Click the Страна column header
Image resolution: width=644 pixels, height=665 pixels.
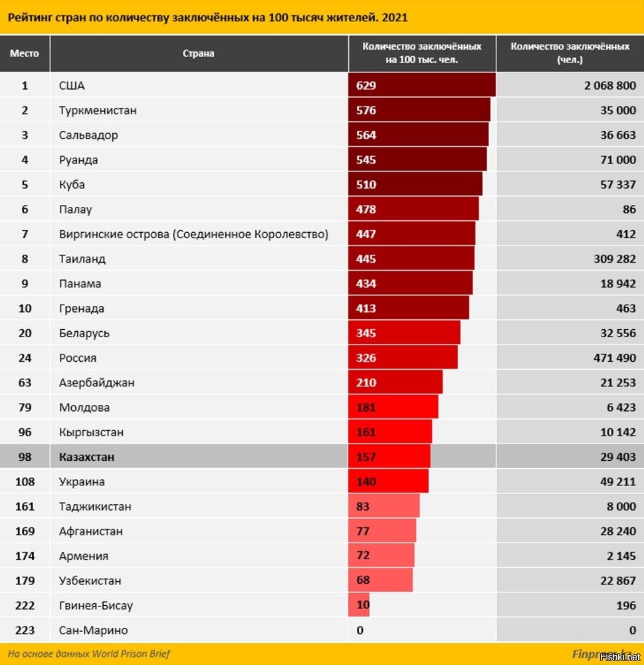(199, 53)
